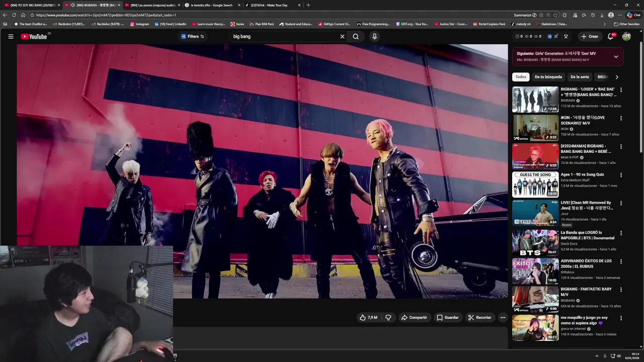Add page to favorites with star icon
The image size is (644, 362).
click(555, 15)
